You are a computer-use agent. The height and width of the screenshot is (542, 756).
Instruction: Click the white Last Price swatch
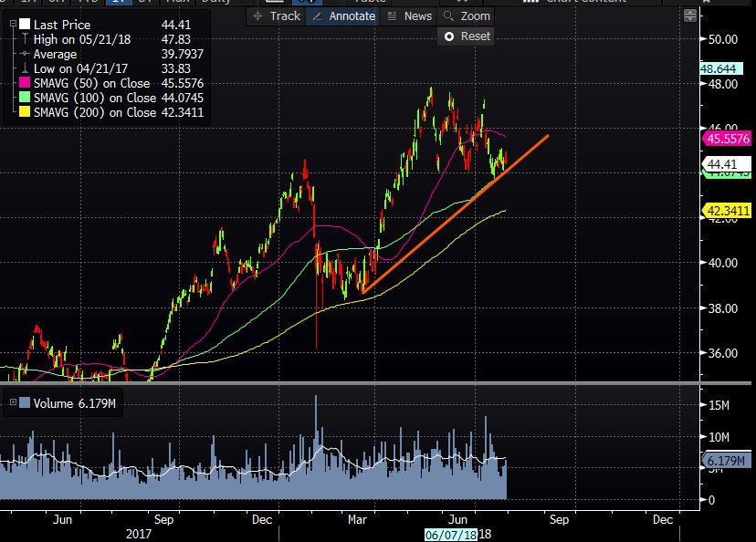pyautogui.click(x=25, y=25)
